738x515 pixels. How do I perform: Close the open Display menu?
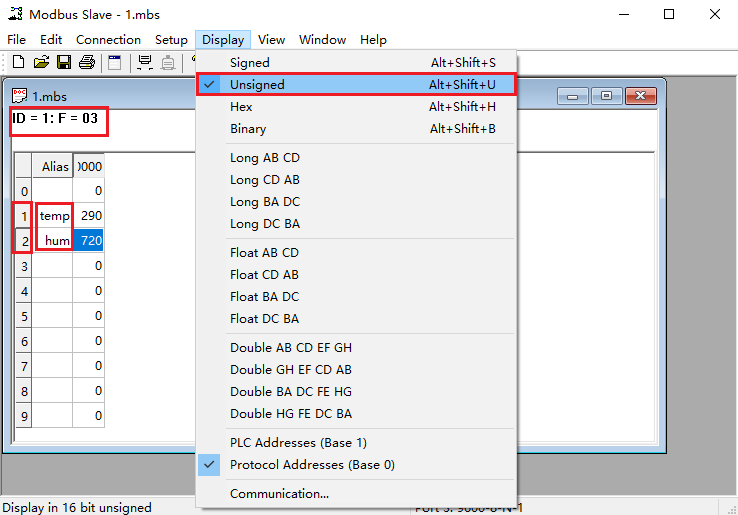coord(223,40)
